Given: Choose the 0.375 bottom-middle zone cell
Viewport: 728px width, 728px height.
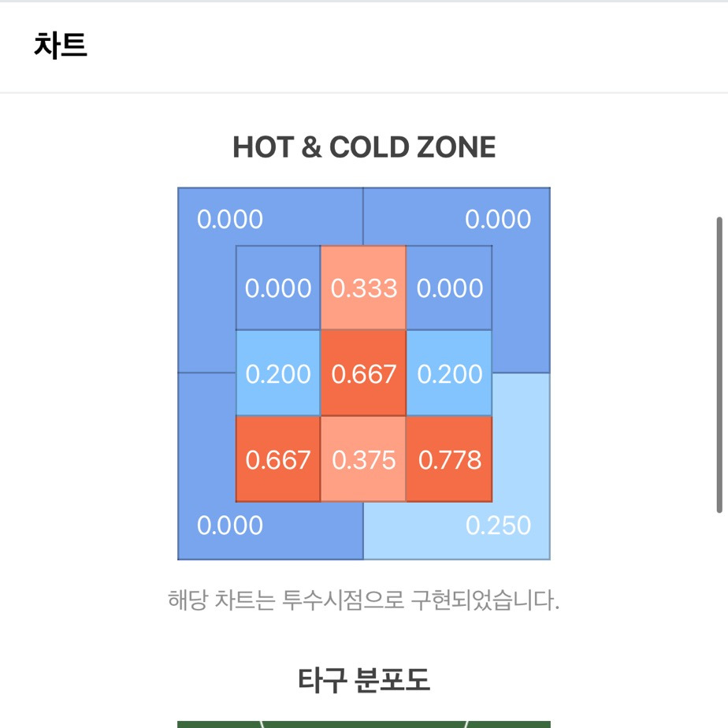Looking at the screenshot, I should tap(363, 459).
